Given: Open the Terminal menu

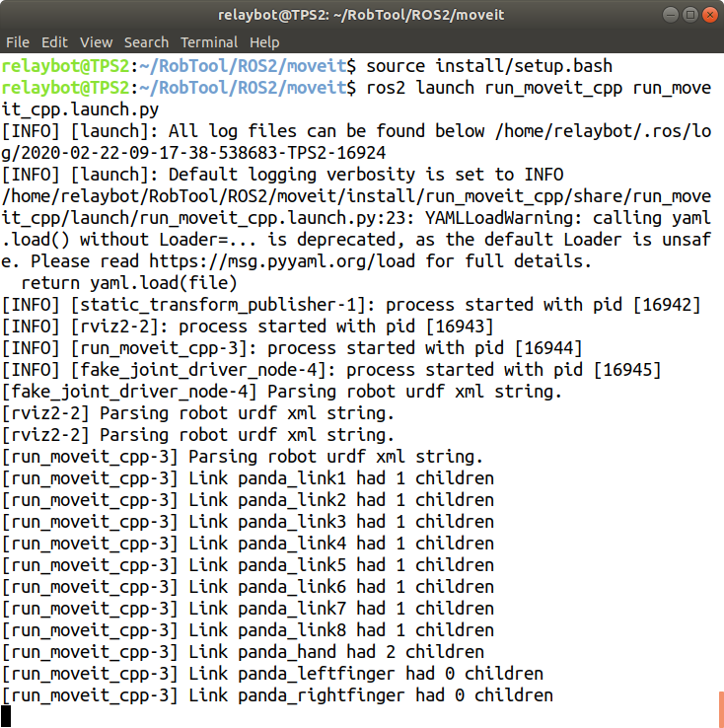Looking at the screenshot, I should click(x=209, y=42).
